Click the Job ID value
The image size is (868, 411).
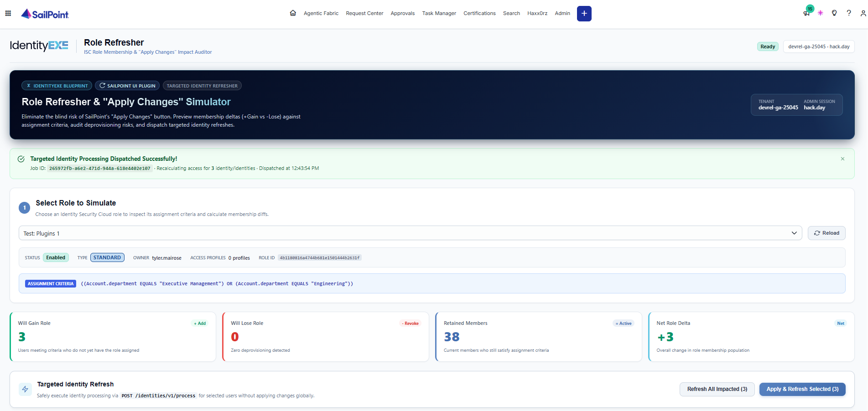tap(99, 169)
